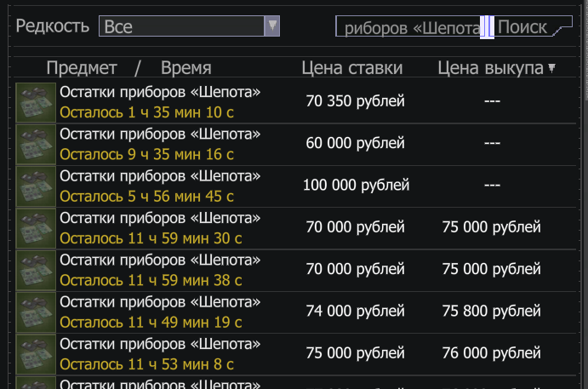Select lot name with 5 ч 56 мин remaining

tap(160, 176)
